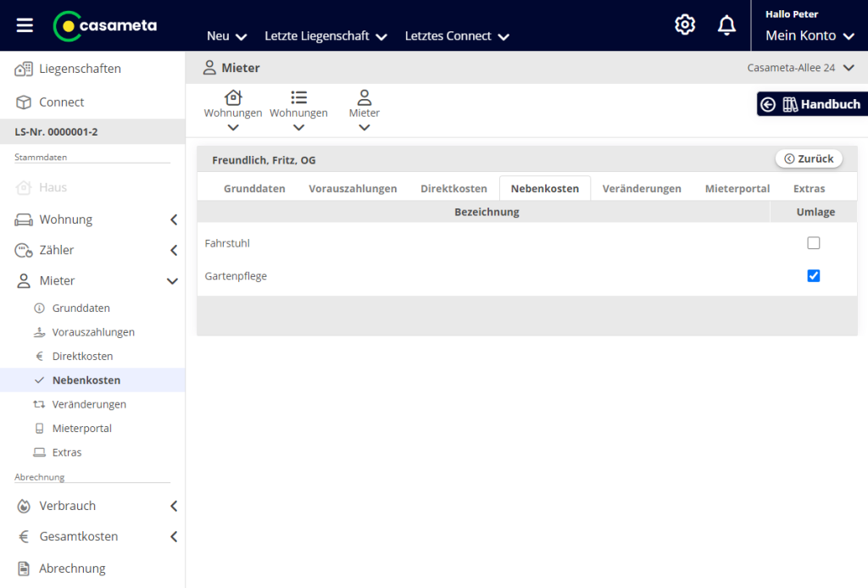This screenshot has height=588, width=868.
Task: Open the Letztes Connect dropdown
Action: (x=457, y=36)
